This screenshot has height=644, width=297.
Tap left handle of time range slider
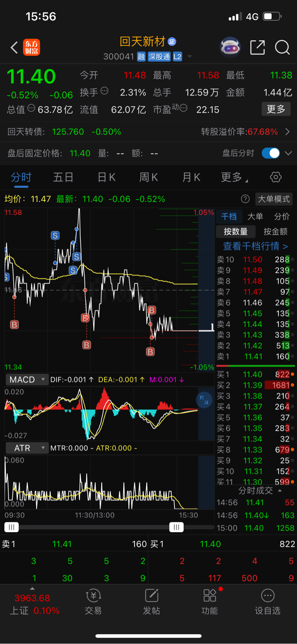click(12, 527)
